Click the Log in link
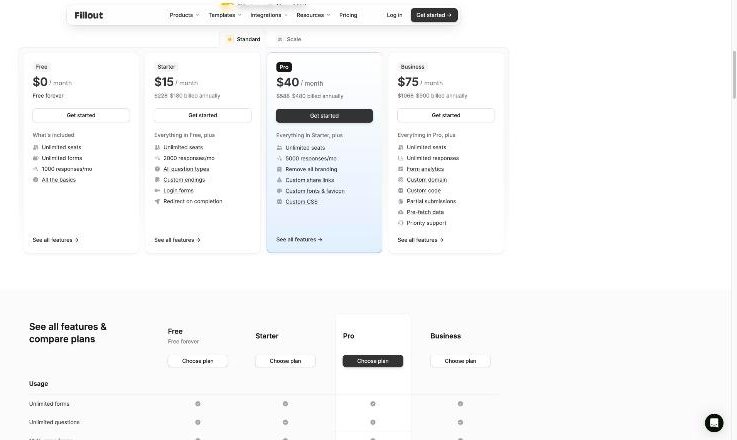Viewport: 737px width, 440px height. [x=394, y=15]
